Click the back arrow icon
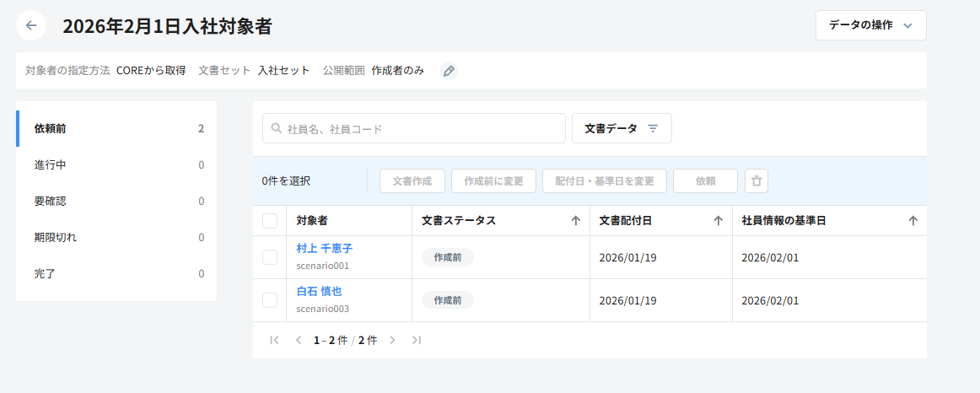Image resolution: width=980 pixels, height=393 pixels. coord(31,25)
